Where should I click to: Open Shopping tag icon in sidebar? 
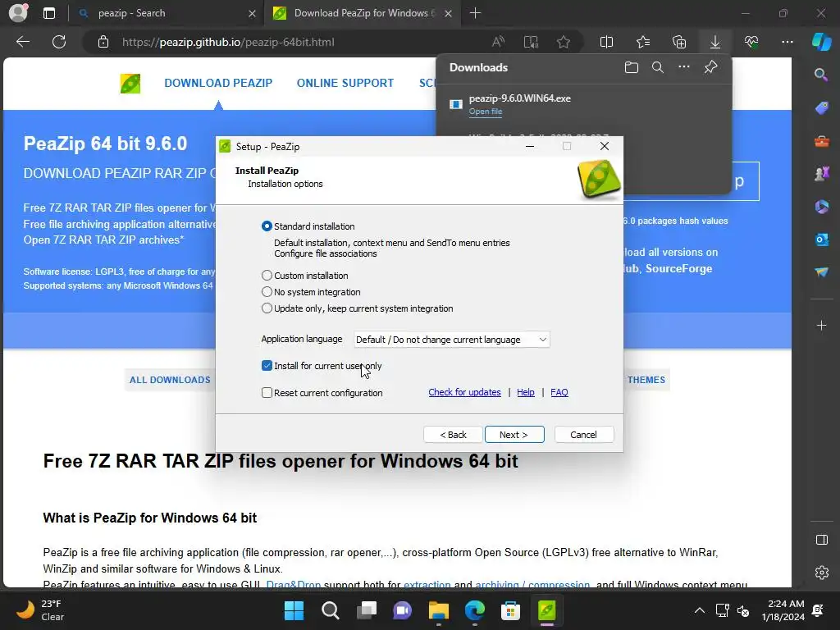click(x=821, y=107)
